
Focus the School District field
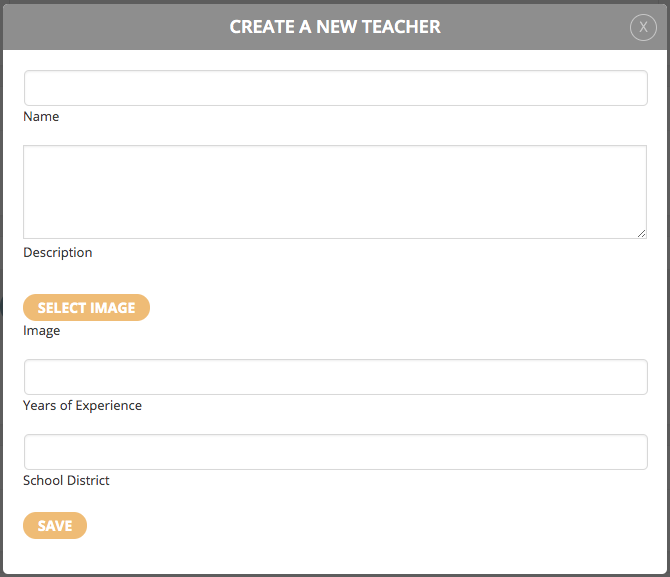pyautogui.click(x=335, y=452)
